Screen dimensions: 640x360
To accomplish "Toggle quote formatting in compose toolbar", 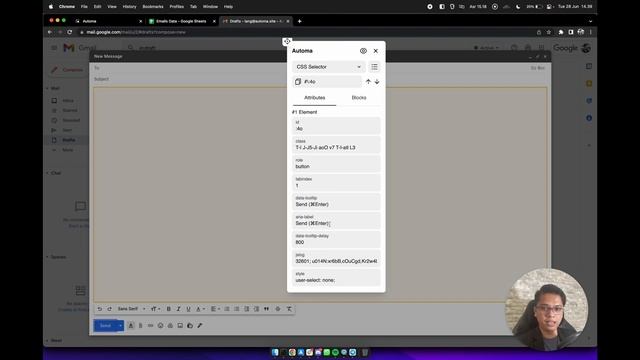I will tap(267, 309).
